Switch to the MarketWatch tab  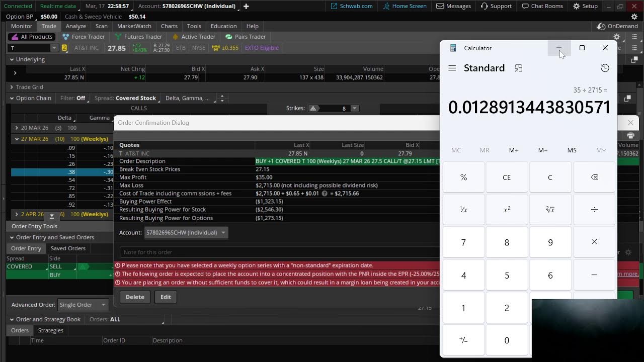(x=134, y=26)
